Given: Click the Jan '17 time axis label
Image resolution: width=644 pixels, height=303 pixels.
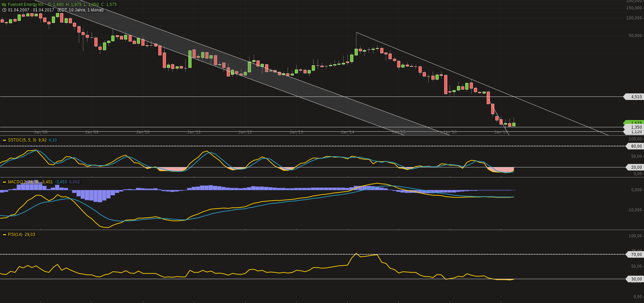Looking at the screenshot, I should point(501,132).
